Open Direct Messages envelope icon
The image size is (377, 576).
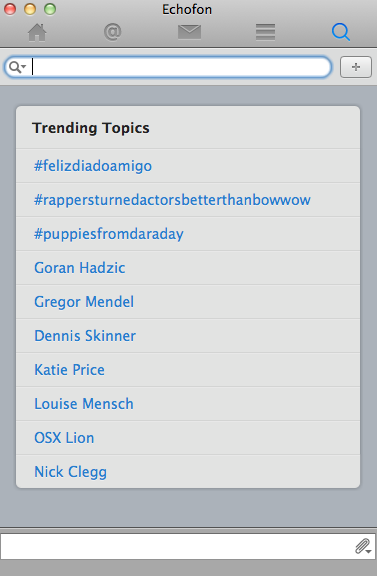point(189,32)
